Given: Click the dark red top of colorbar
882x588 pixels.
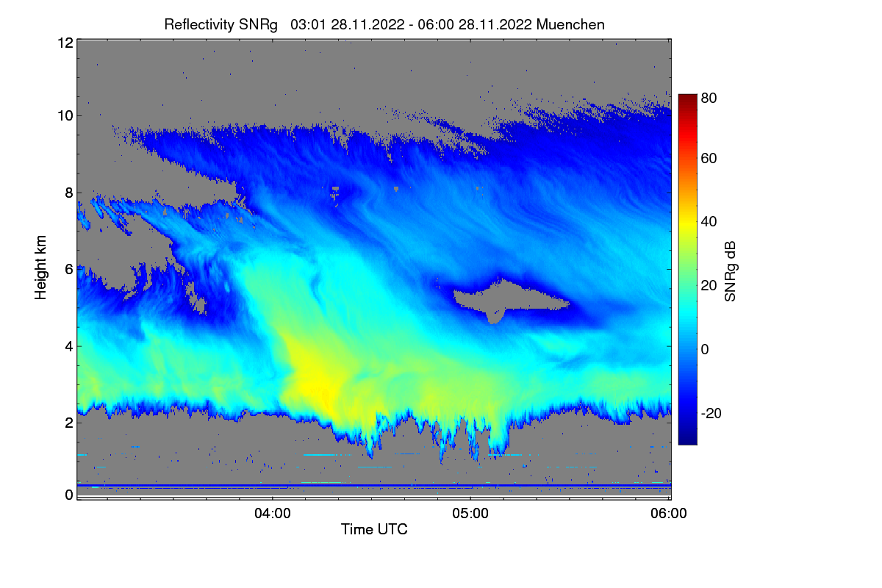Looking at the screenshot, I should 687,100.
